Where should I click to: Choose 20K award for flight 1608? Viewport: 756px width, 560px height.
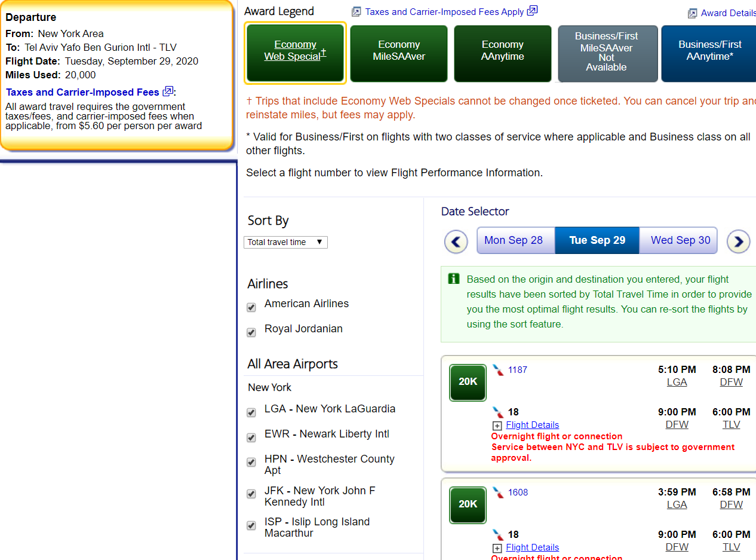(468, 505)
